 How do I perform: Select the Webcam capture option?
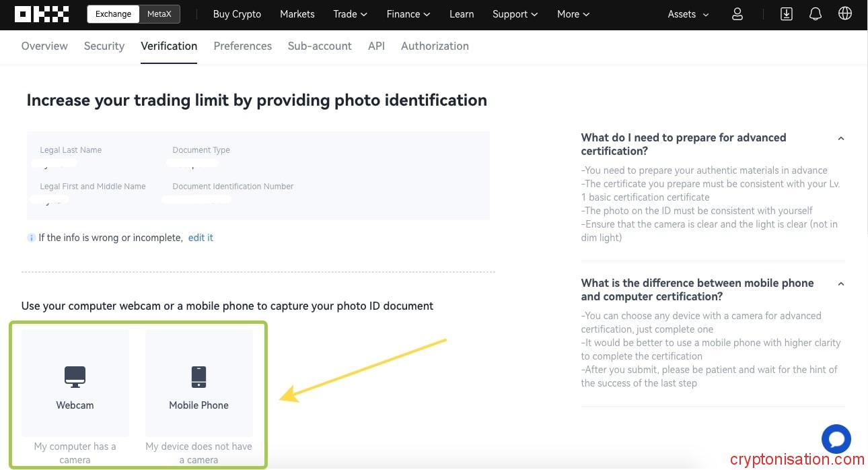pos(75,383)
